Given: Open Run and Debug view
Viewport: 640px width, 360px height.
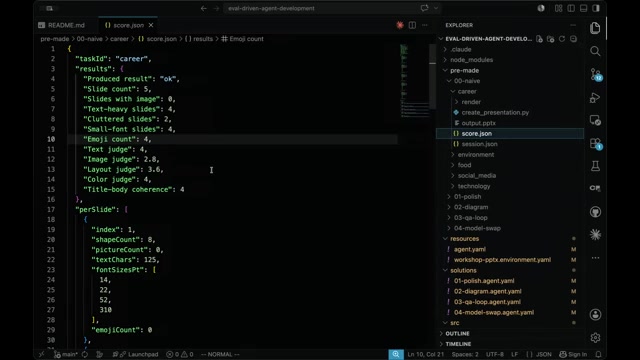Looking at the screenshot, I should click(595, 98).
